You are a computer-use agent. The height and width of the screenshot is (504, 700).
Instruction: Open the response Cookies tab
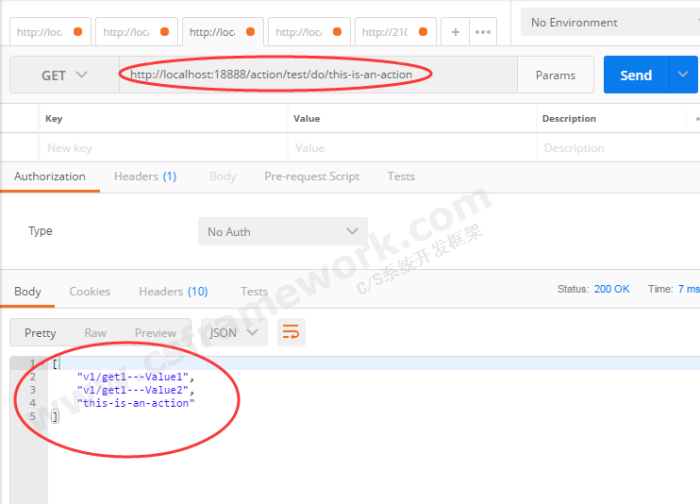tap(89, 292)
